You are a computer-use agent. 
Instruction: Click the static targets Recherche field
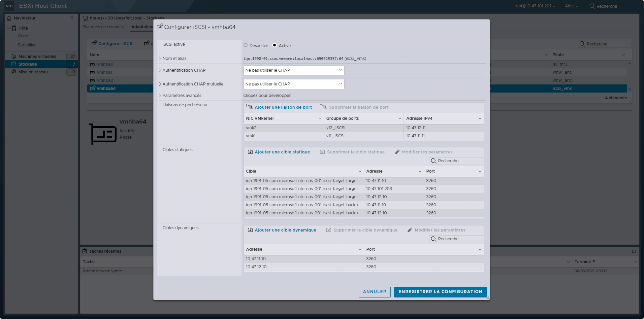[456, 161]
